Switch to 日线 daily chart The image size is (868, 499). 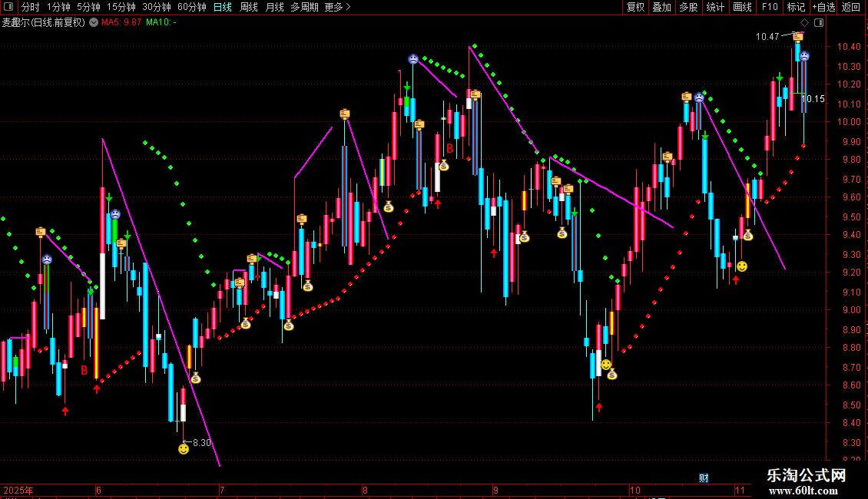(223, 7)
